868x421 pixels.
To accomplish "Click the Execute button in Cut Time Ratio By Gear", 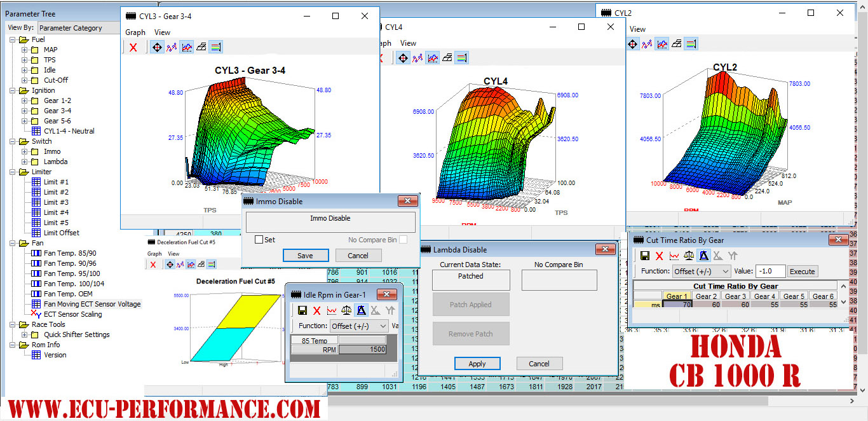I will click(802, 272).
